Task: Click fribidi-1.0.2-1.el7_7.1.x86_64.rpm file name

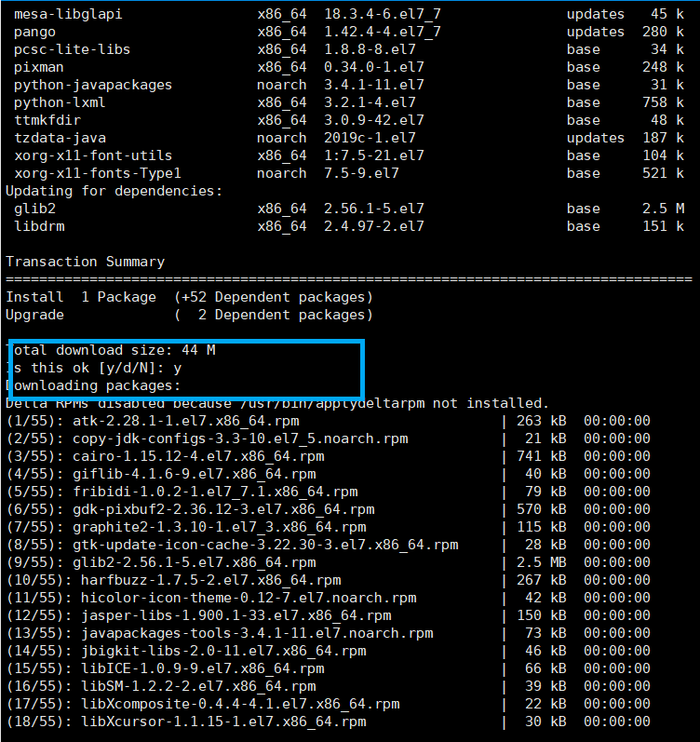Action: click(215, 492)
